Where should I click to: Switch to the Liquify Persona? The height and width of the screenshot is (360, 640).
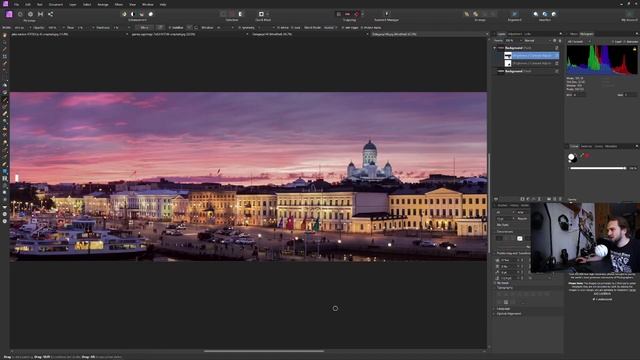20,14
